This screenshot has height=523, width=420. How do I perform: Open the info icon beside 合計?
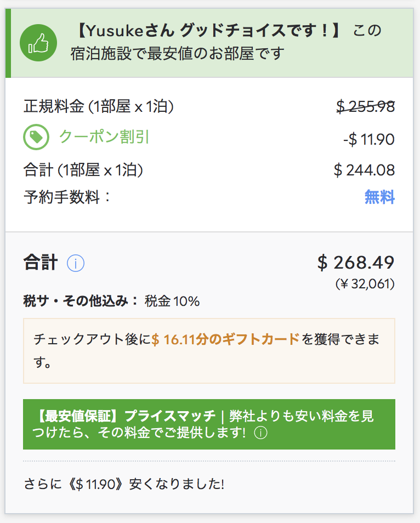click(76, 263)
